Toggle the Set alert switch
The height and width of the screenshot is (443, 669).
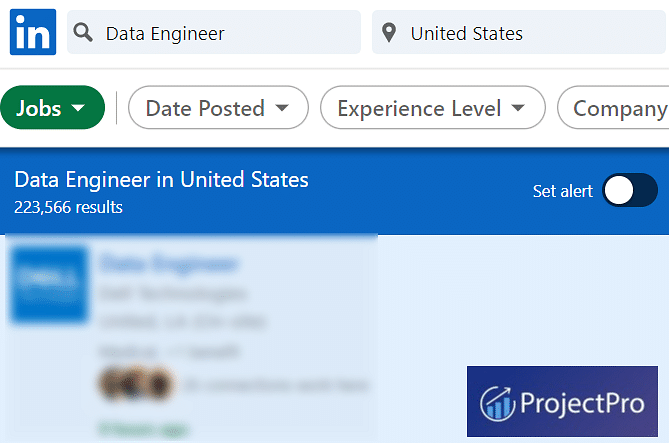630,190
